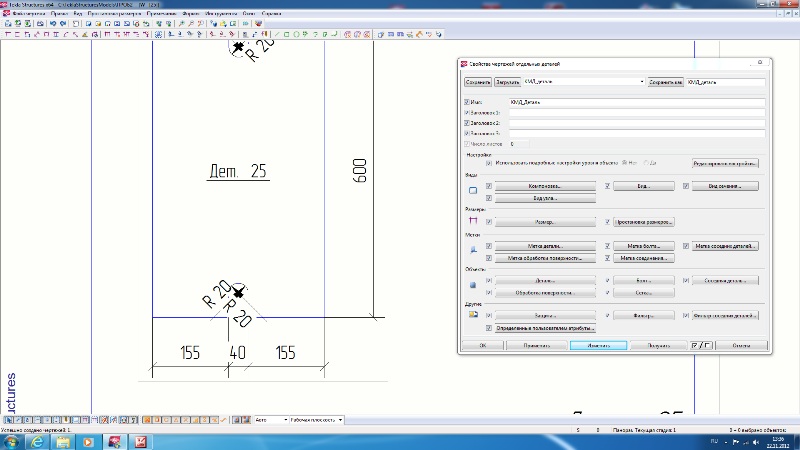Click the Метка детали... button
Image resolution: width=800 pixels, height=450 pixels.
546,245
